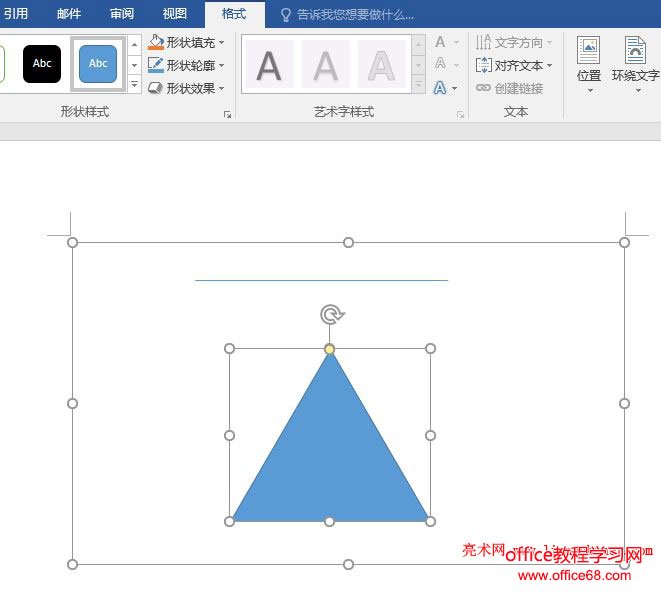The image size is (661, 592).
Task: Click the 创建链接 button
Action: 509,88
